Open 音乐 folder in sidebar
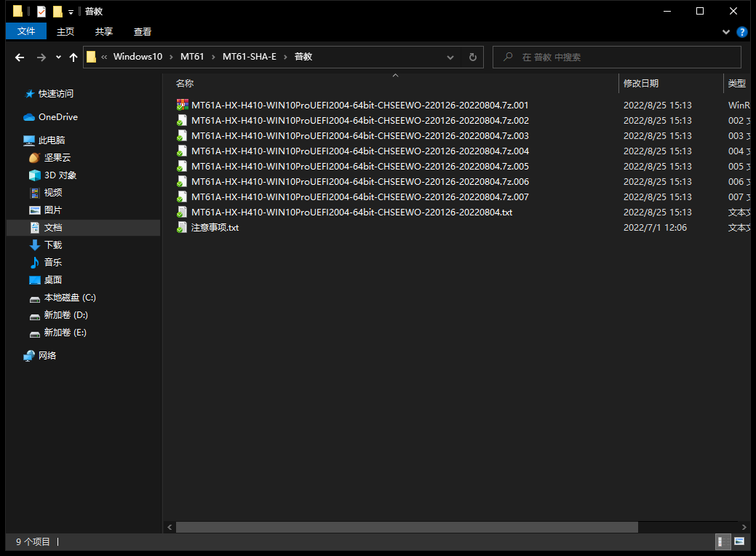This screenshot has height=556, width=756. pos(53,262)
